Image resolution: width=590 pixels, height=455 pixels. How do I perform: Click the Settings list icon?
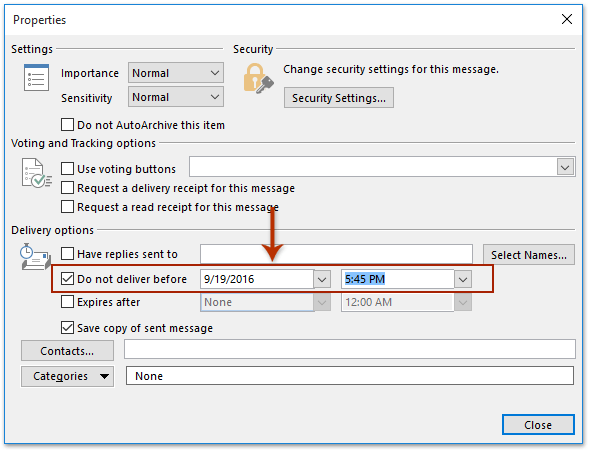coord(36,78)
